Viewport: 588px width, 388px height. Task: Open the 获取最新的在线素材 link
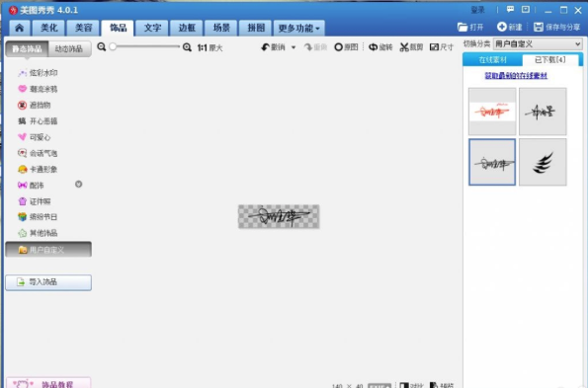516,76
